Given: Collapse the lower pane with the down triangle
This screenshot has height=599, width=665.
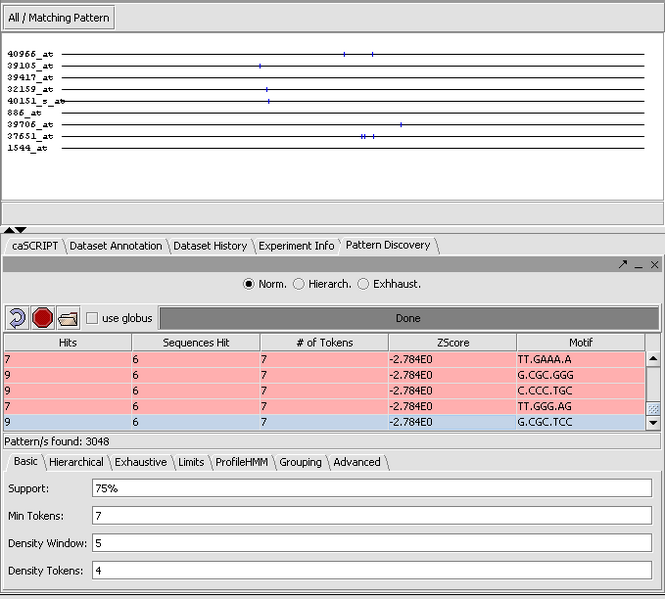Looking at the screenshot, I should pyautogui.click(x=20, y=230).
